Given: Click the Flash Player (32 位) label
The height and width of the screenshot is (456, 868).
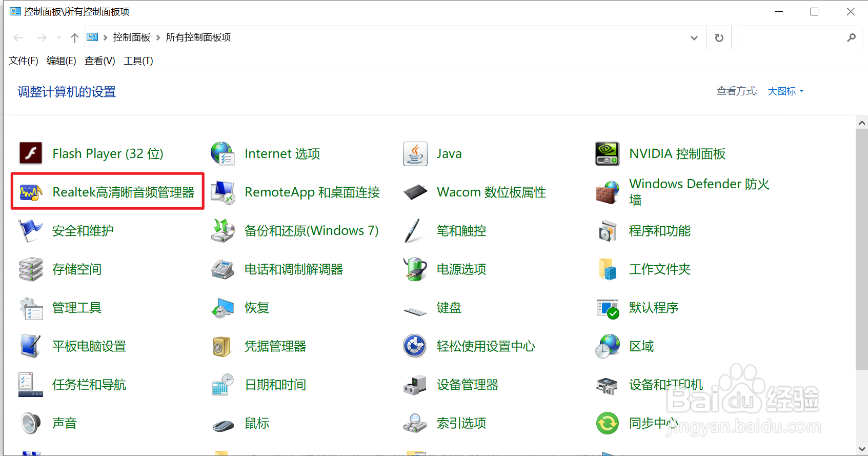Looking at the screenshot, I should click(108, 154).
